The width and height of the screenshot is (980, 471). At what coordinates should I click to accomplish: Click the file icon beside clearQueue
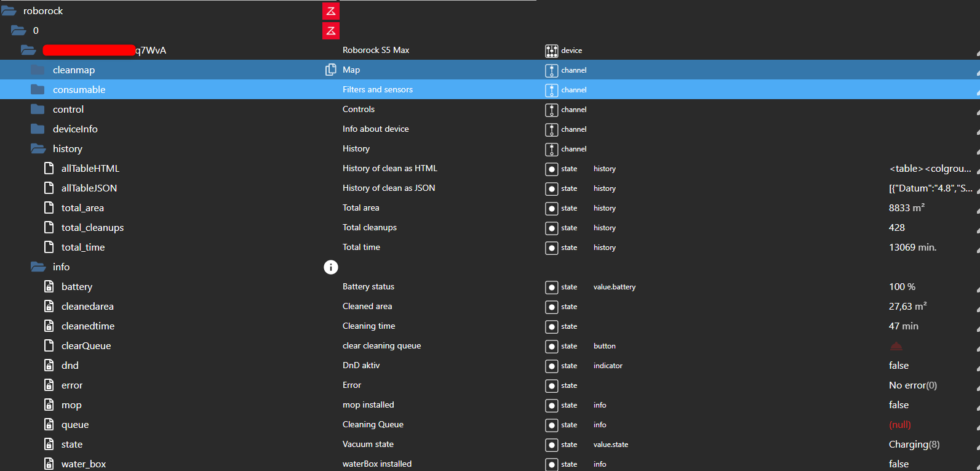pos(49,345)
